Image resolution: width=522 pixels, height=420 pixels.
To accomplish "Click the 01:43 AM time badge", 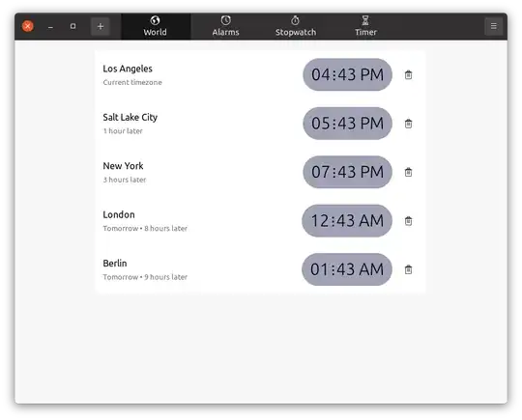I will pyautogui.click(x=347, y=269).
